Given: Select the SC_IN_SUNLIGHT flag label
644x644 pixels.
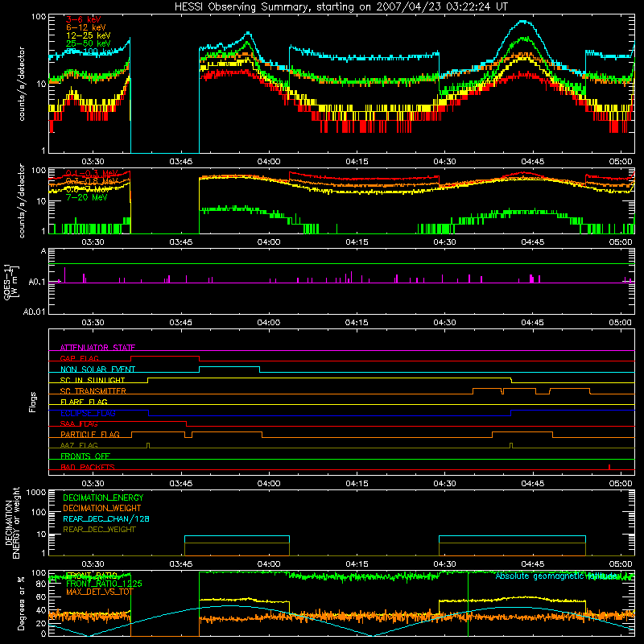Looking at the screenshot, I should (x=93, y=380).
